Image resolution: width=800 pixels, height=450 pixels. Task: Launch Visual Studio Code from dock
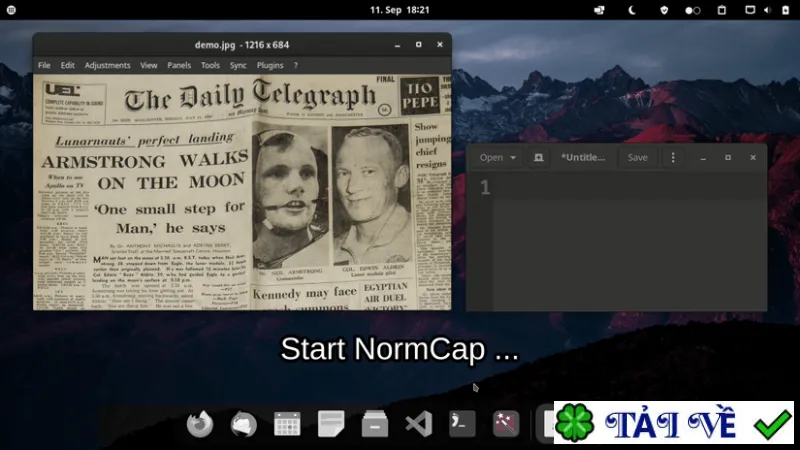[418, 424]
